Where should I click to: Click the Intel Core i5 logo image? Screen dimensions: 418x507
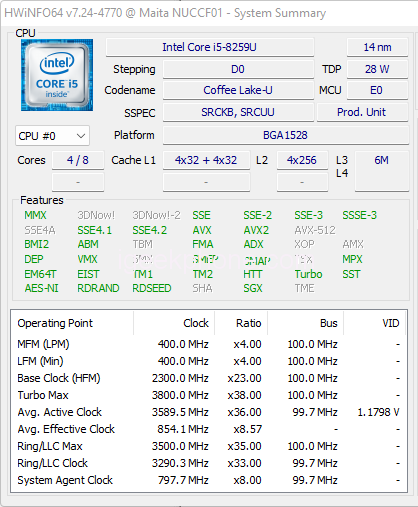point(57,75)
